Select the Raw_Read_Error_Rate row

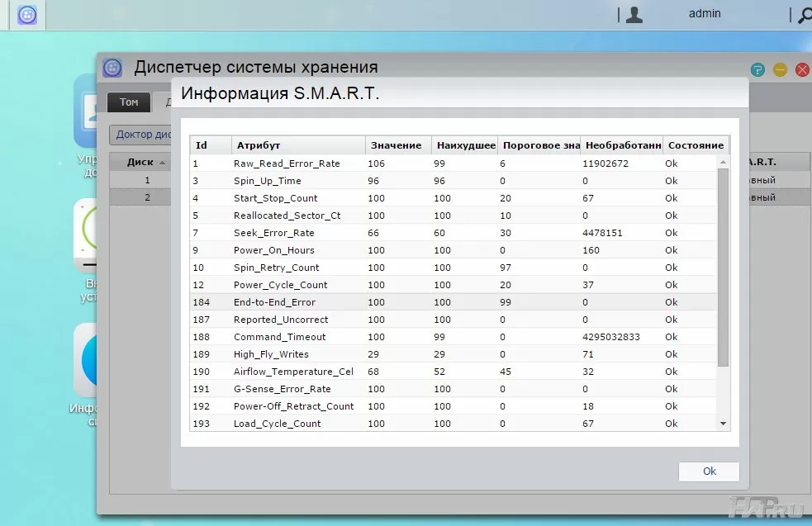pos(287,163)
